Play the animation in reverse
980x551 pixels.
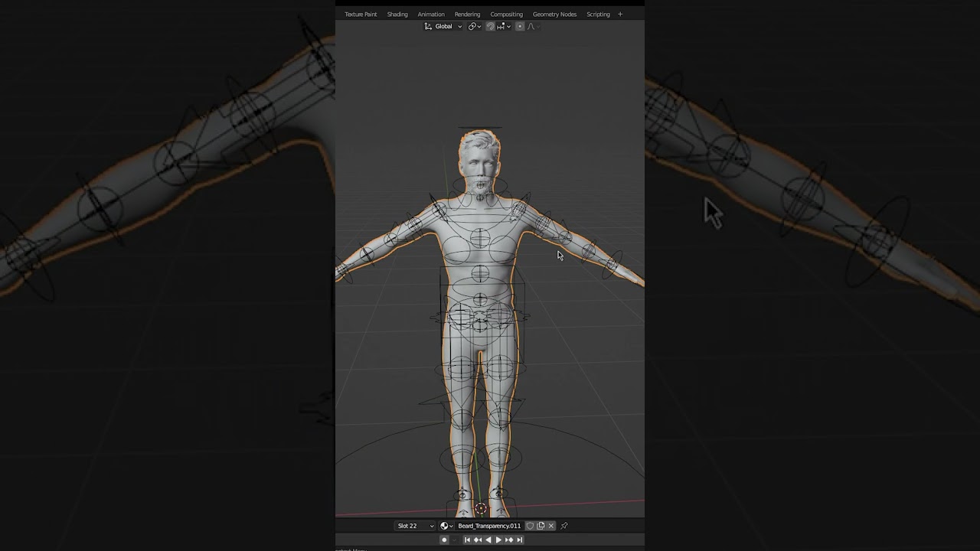(x=488, y=540)
